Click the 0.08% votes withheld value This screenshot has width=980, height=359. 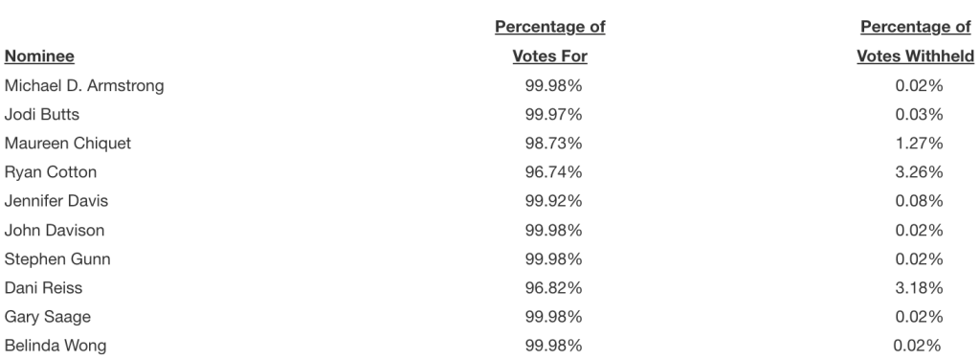point(919,201)
